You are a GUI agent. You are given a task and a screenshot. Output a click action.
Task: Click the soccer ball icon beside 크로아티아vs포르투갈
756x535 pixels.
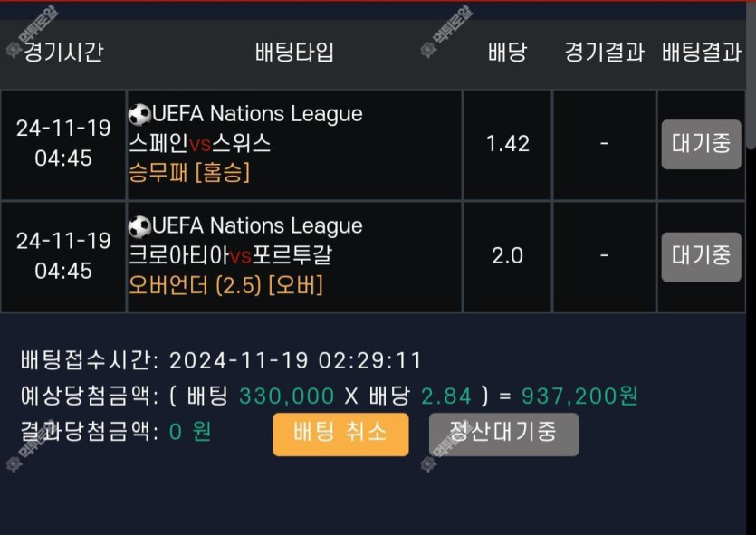pyautogui.click(x=139, y=226)
